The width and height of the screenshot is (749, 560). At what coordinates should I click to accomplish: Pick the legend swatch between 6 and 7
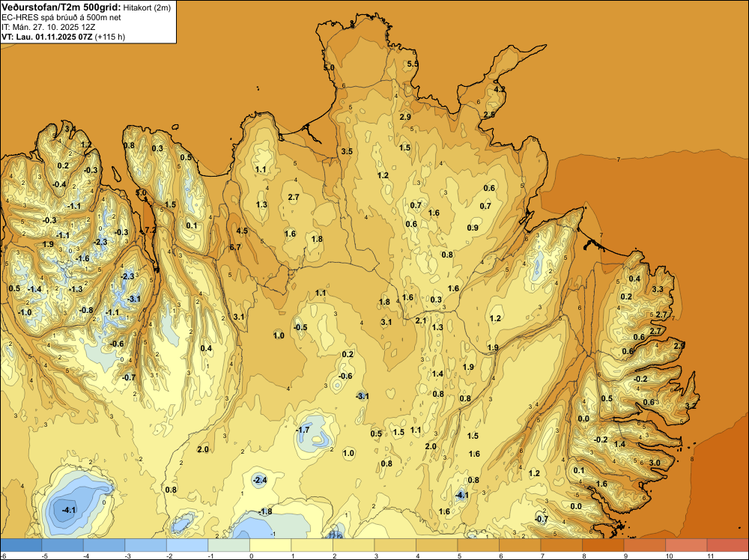tap(520, 545)
